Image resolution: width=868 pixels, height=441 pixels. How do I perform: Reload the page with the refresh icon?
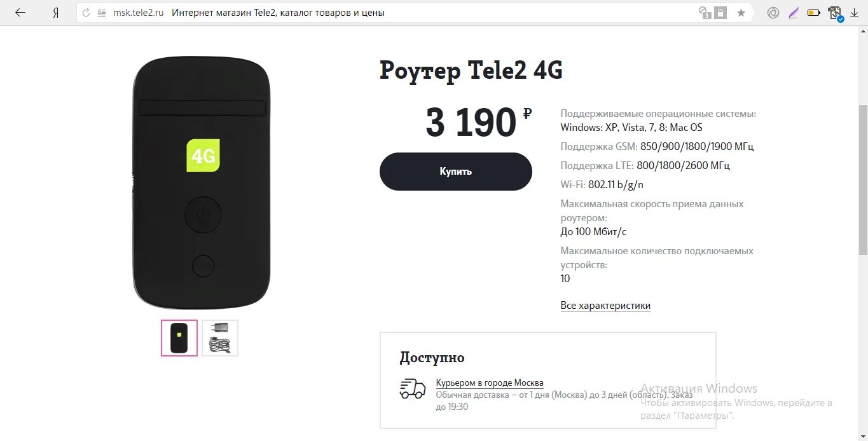[x=86, y=13]
